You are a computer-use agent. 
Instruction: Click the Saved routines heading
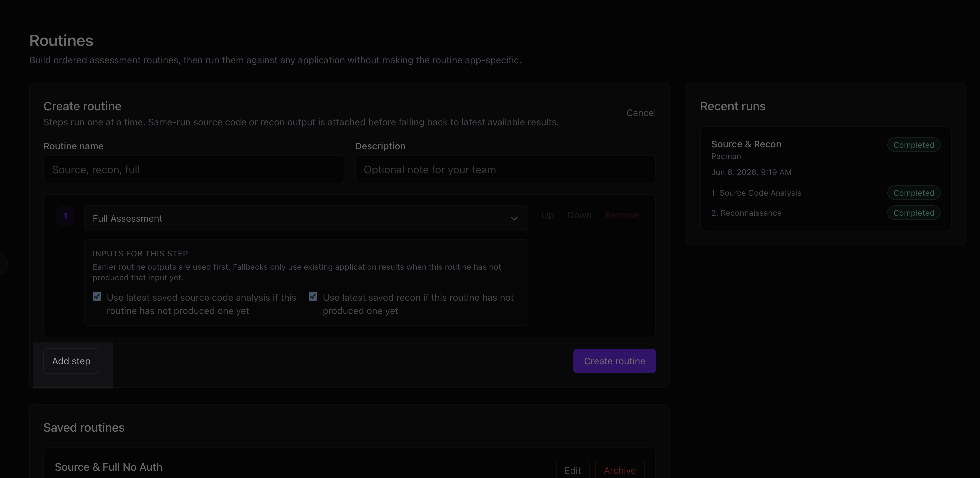tap(84, 427)
